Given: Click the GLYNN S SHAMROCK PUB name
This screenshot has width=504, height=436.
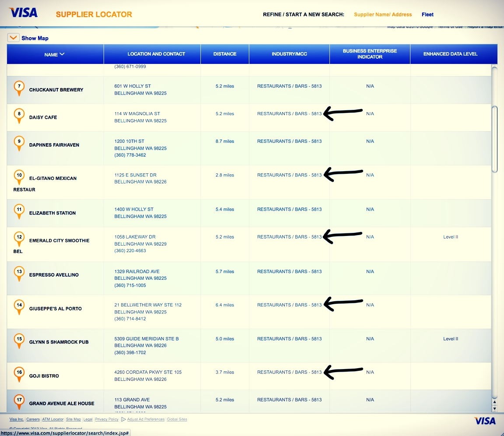Looking at the screenshot, I should pyautogui.click(x=59, y=342).
